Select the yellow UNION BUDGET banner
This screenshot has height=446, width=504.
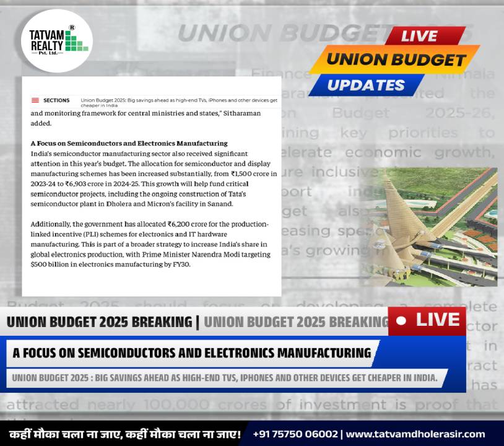tap(396, 59)
